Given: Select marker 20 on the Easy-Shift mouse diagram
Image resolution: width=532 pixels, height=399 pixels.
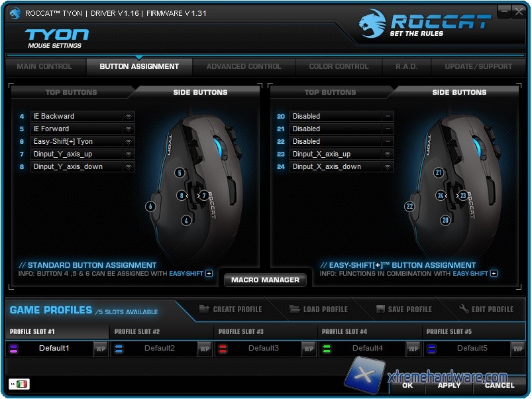Looking at the screenshot, I should pyautogui.click(x=445, y=220).
